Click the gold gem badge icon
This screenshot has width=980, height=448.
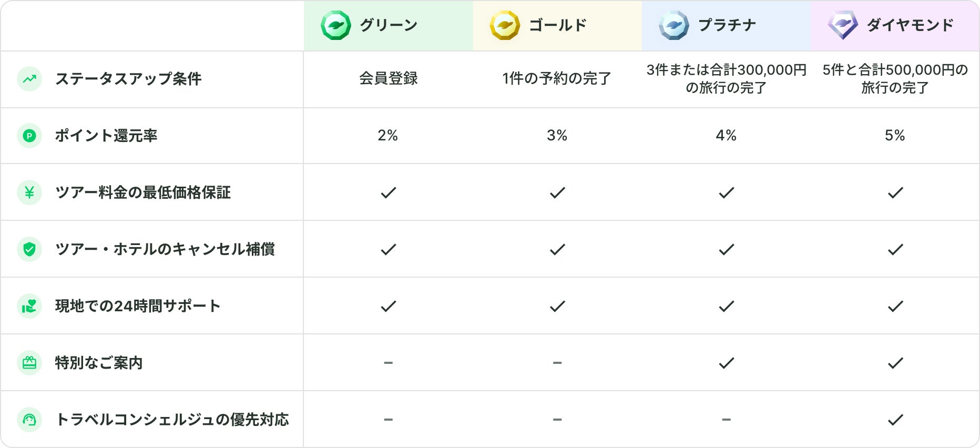(x=505, y=25)
